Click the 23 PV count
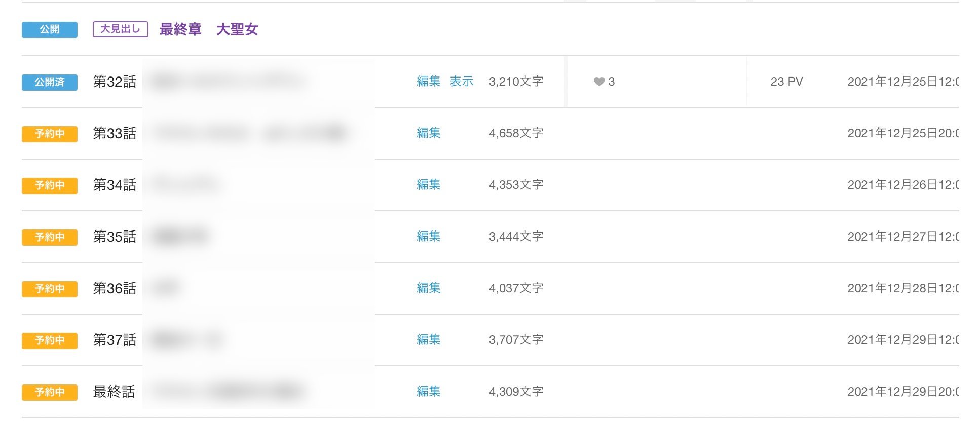 (x=786, y=82)
